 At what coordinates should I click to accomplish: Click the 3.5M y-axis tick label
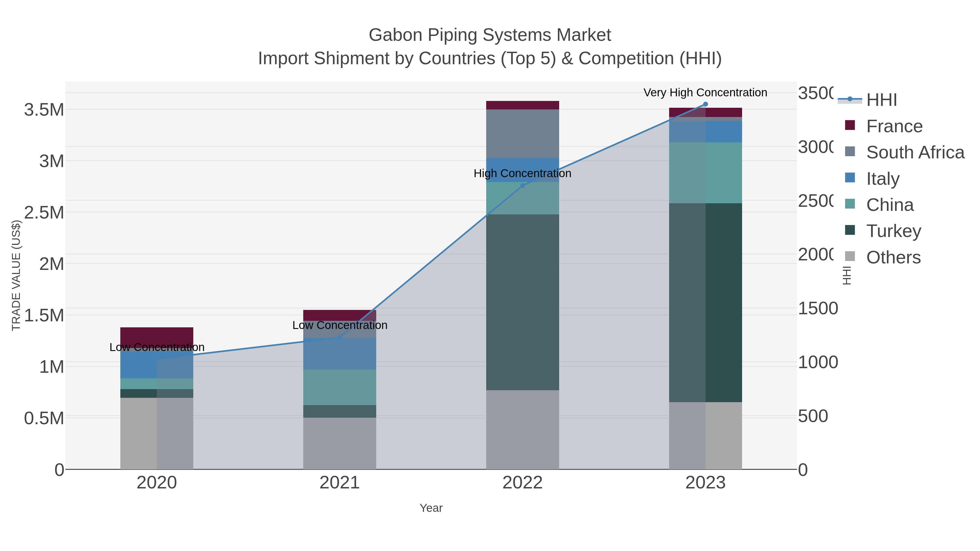(44, 110)
